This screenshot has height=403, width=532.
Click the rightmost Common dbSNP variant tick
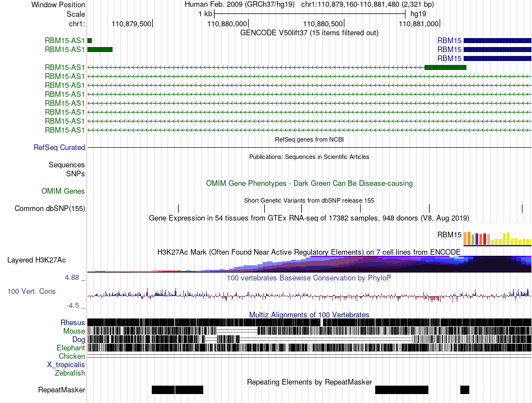522,209
